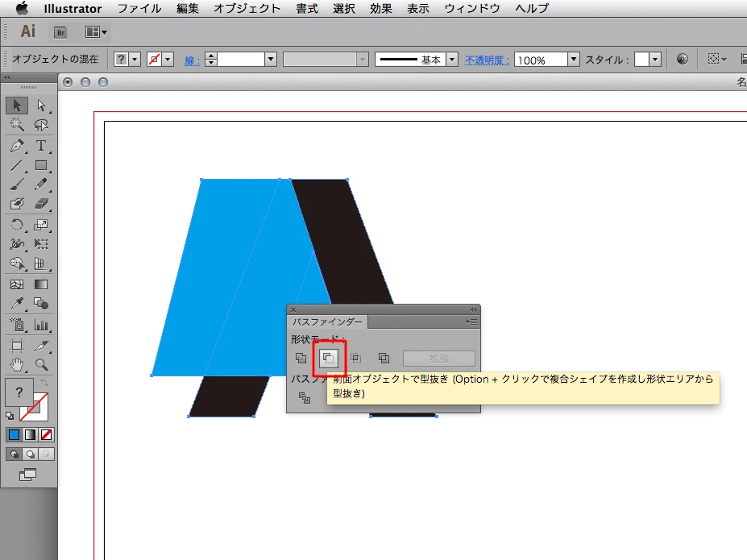747x560 pixels.
Task: Select the Shape Builder tool
Action: tap(17, 263)
